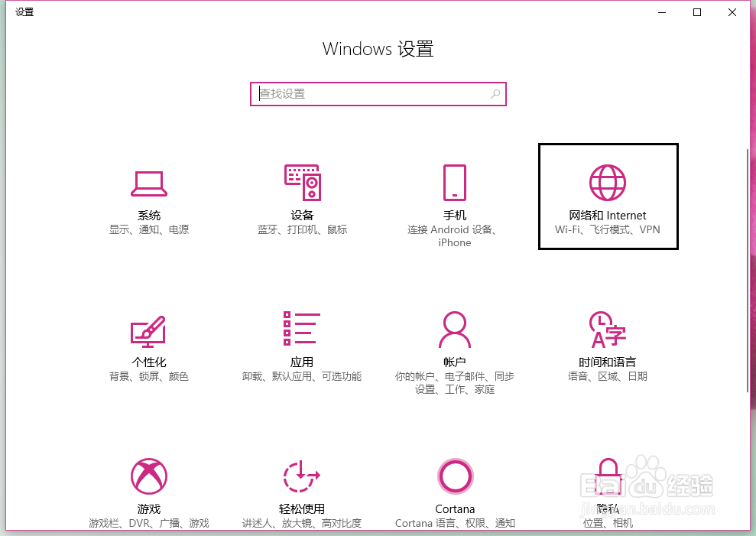The image size is (756, 536).
Task: Click the 蓝牙、打印机、鼠标 description
Action: pyautogui.click(x=302, y=229)
